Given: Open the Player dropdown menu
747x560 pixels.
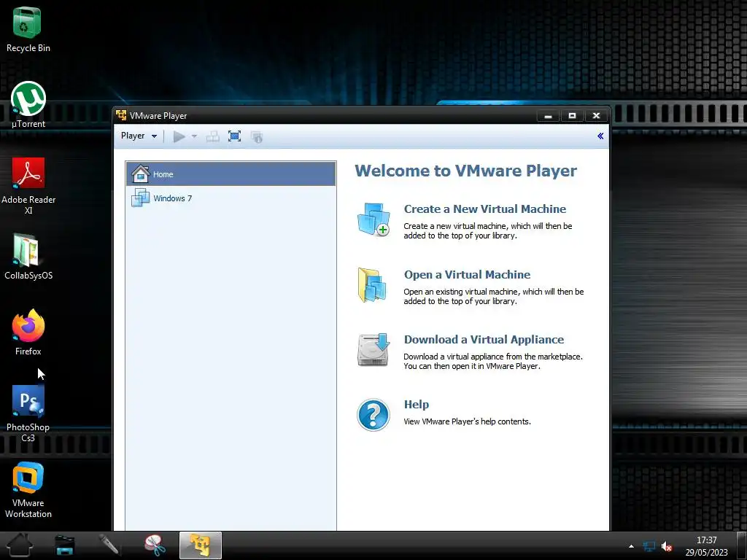Looking at the screenshot, I should [139, 136].
